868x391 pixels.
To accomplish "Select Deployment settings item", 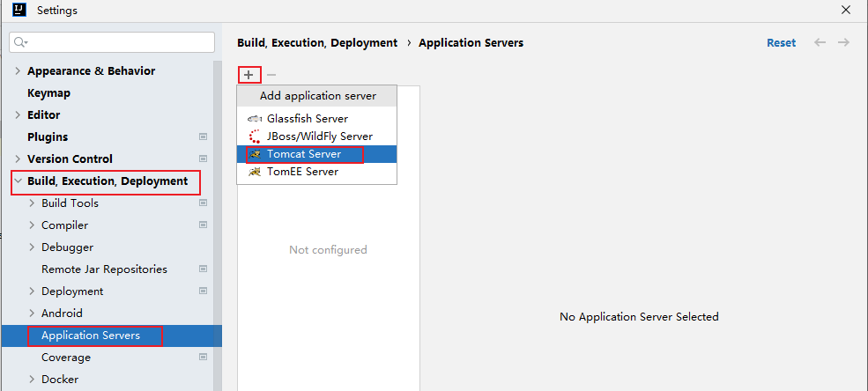I will pyautogui.click(x=72, y=291).
